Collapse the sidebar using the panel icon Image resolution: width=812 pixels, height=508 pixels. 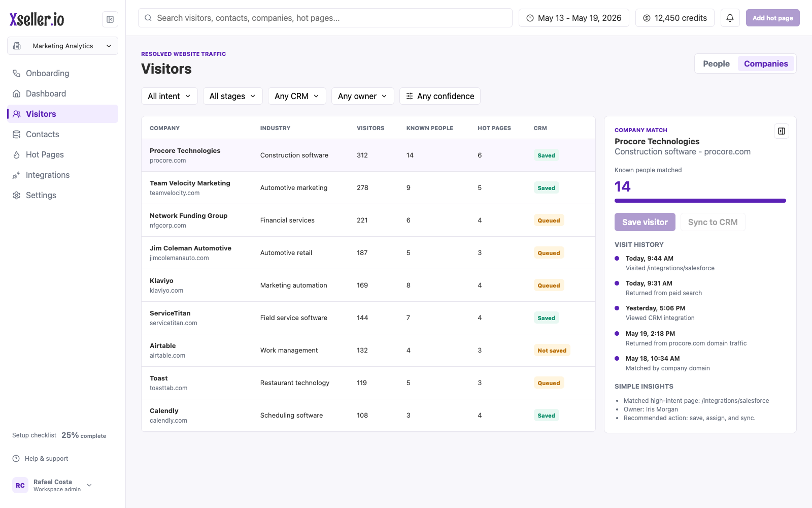110,19
